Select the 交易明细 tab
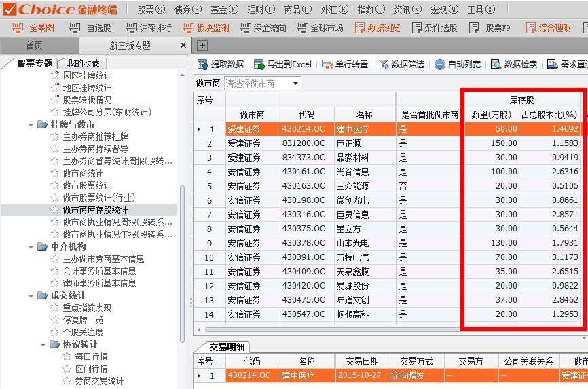The height and width of the screenshot is (389, 588). 227,347
